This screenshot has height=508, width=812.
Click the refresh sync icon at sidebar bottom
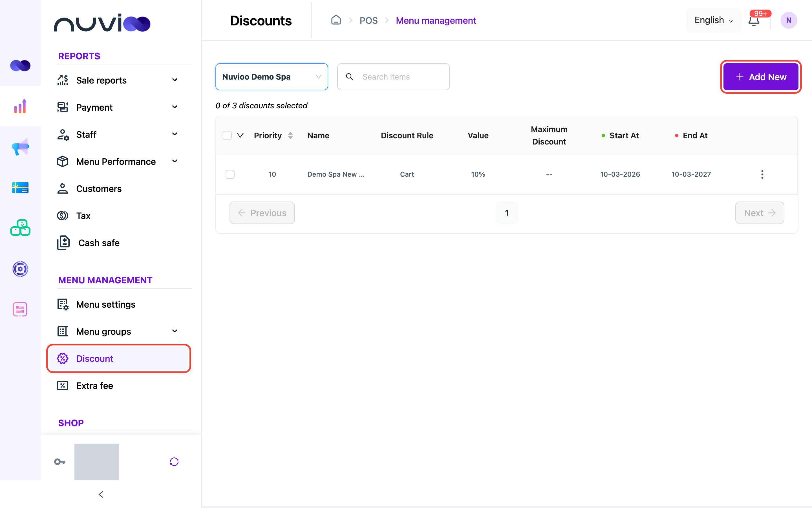(x=174, y=462)
